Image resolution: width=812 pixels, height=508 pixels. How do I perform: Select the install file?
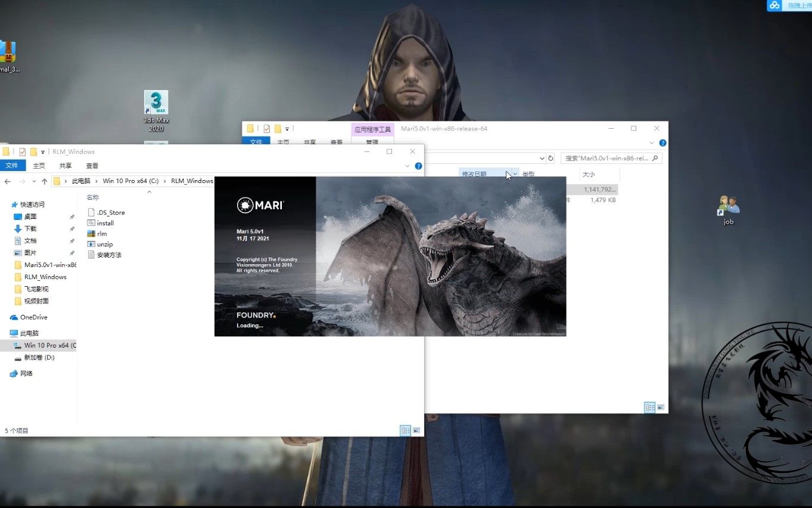click(101, 223)
